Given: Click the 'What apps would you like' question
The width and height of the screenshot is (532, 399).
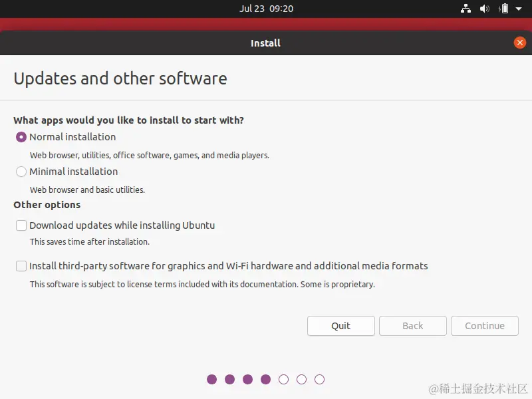Looking at the screenshot, I should [x=128, y=120].
